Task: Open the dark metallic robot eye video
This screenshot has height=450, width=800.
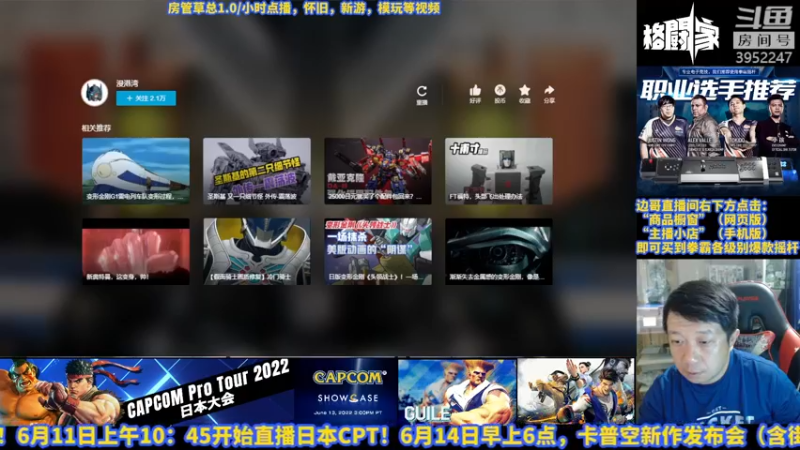Action: click(x=499, y=252)
